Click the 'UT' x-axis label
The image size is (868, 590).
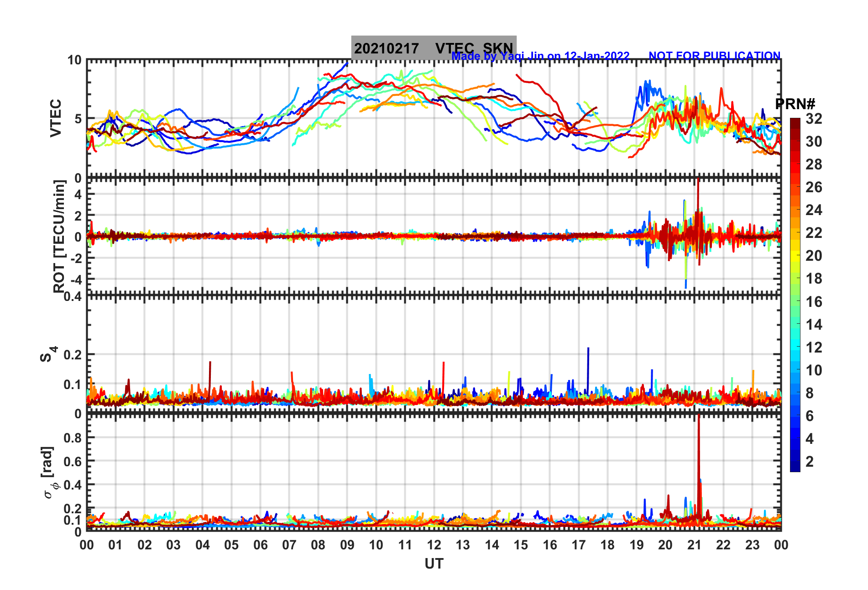pyautogui.click(x=434, y=564)
